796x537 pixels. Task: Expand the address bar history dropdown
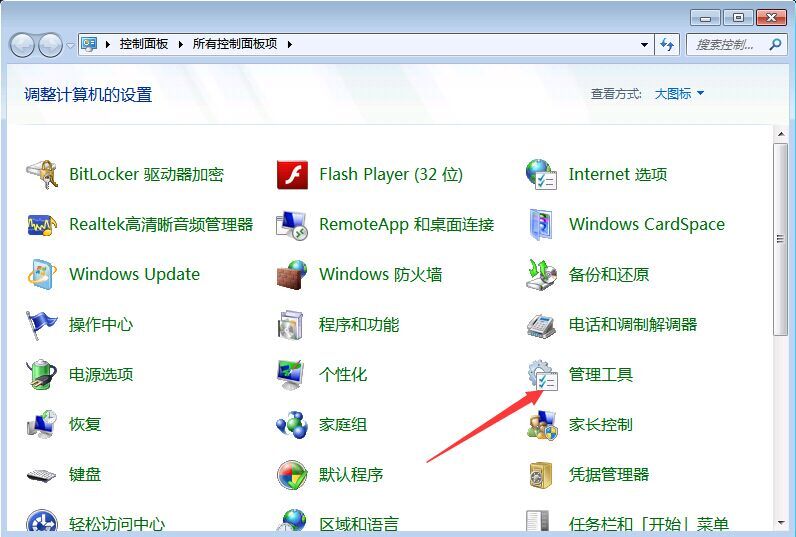click(644, 45)
